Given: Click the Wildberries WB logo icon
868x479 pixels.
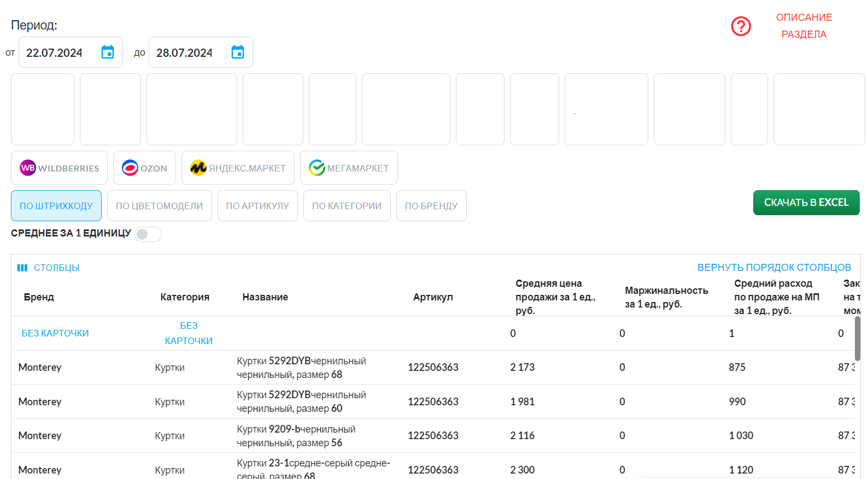Looking at the screenshot, I should [28, 168].
